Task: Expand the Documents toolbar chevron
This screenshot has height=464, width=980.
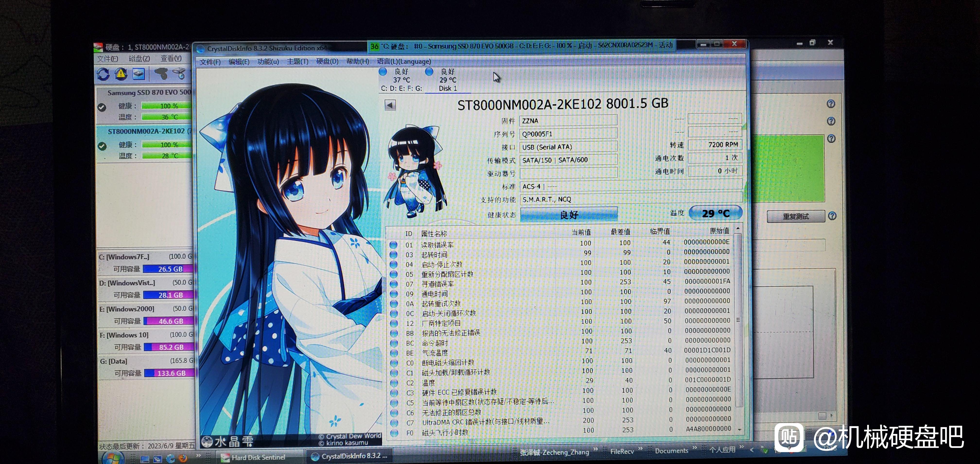Action: coord(695,447)
